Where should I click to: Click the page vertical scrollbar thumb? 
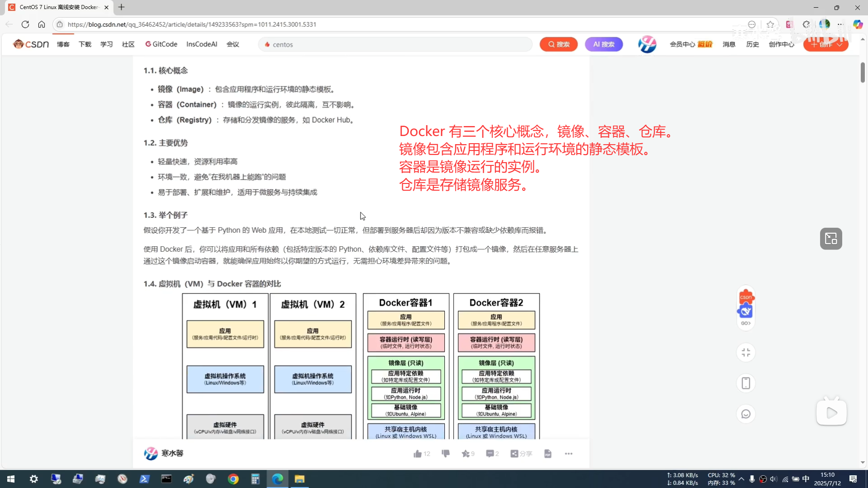click(x=863, y=72)
